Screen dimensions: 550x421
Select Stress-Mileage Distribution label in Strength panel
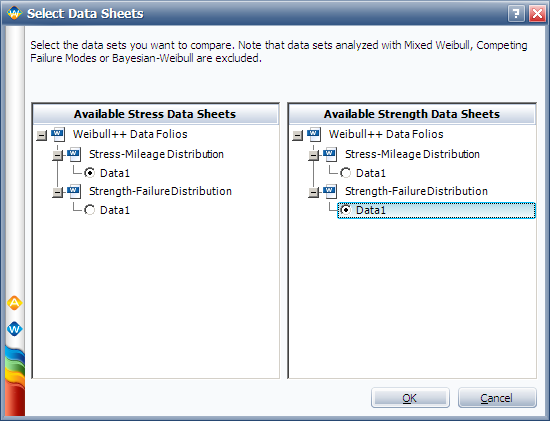pyautogui.click(x=412, y=154)
